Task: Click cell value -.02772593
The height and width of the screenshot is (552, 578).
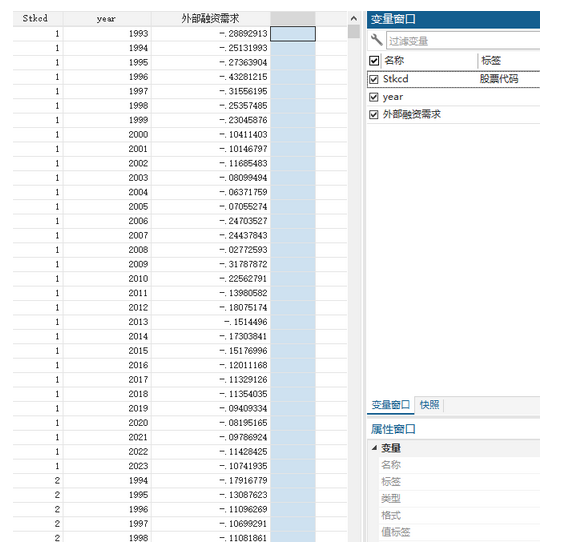Action: 243,250
